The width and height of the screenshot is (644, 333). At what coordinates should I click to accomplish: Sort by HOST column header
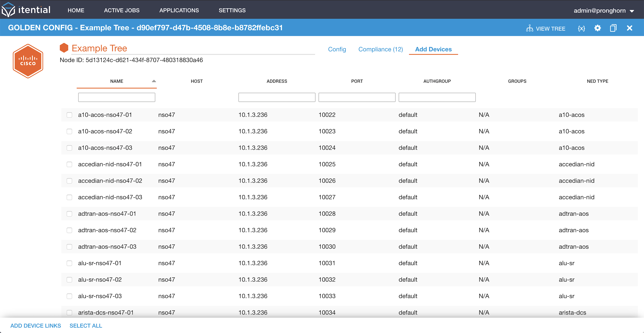click(x=197, y=81)
